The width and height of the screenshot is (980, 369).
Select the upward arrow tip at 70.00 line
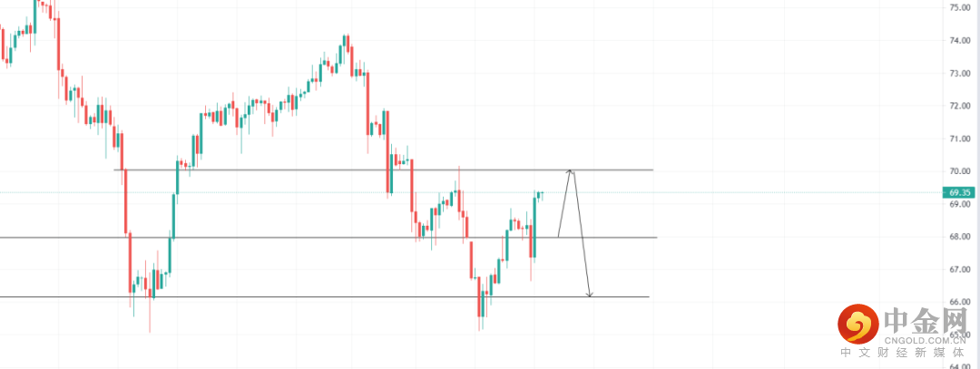coord(570,170)
